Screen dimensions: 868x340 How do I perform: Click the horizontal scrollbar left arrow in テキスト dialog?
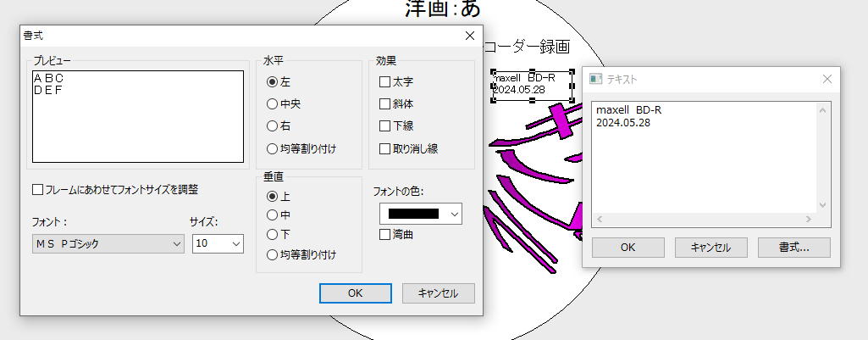(600, 220)
